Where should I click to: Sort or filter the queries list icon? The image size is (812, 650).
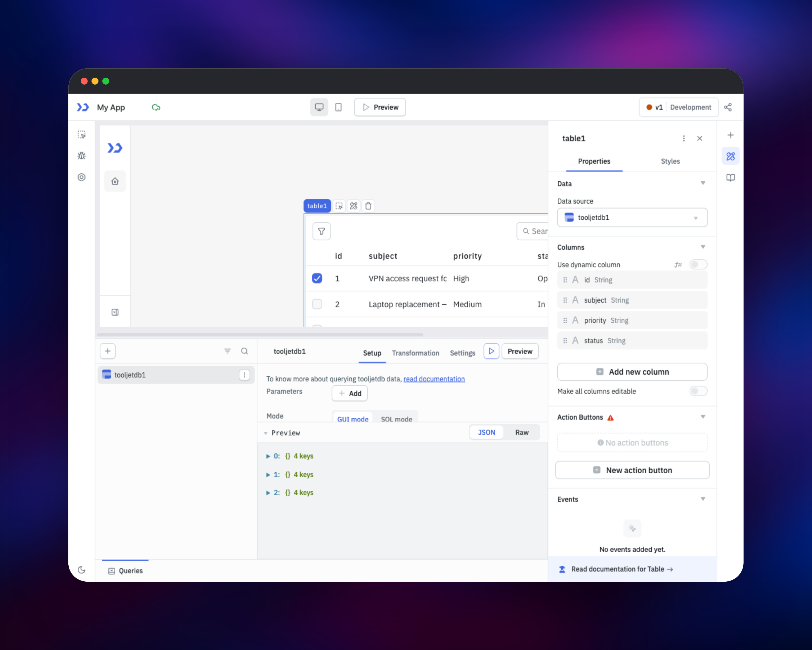point(228,351)
